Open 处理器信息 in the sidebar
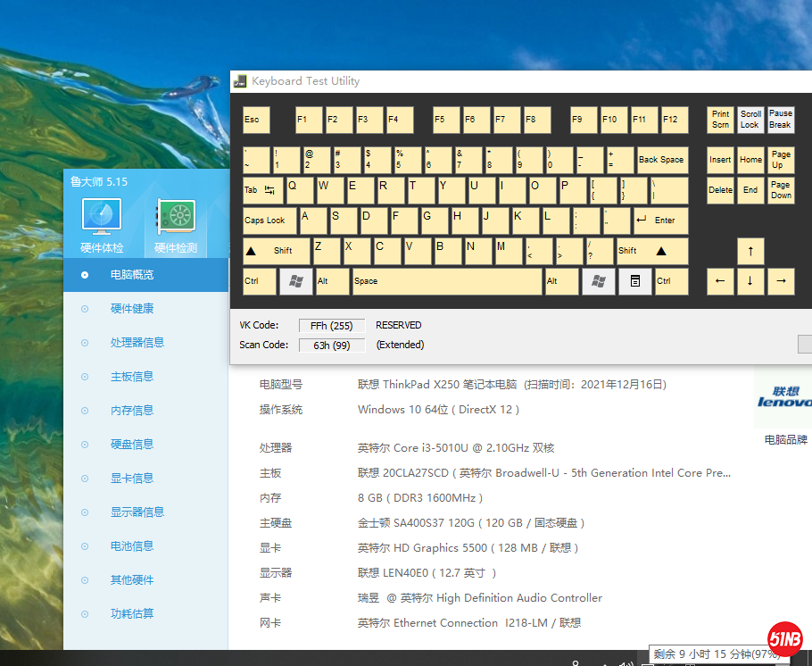The width and height of the screenshot is (812, 666). coord(137,343)
